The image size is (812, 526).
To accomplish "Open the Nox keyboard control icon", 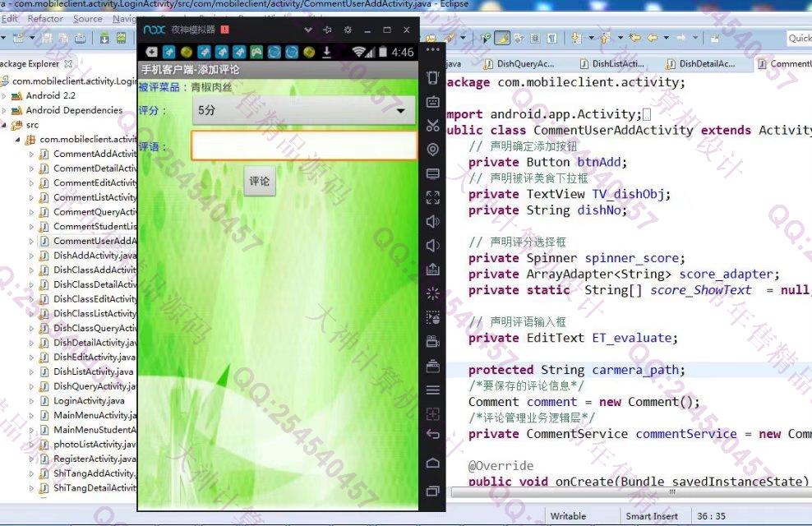I will [433, 101].
